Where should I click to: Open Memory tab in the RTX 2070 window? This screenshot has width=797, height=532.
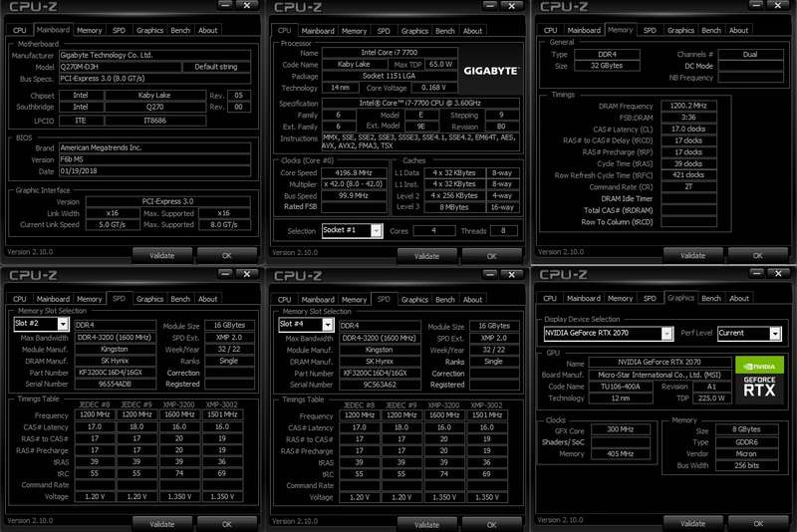(620, 299)
